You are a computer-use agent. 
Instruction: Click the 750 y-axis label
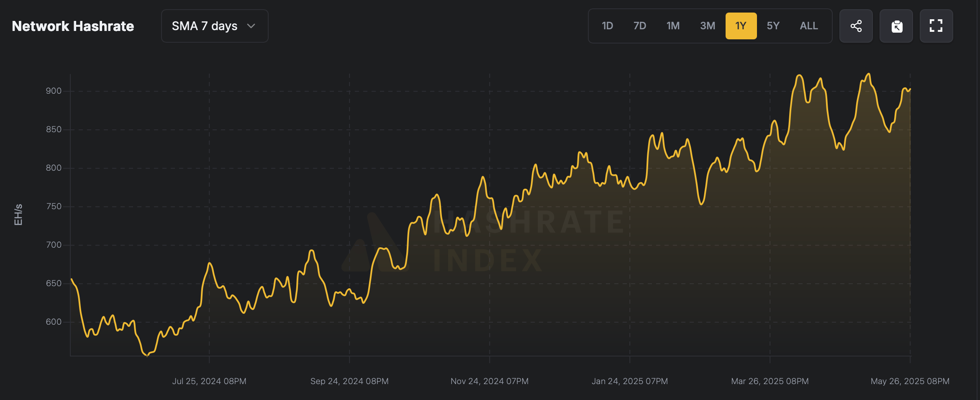pos(54,206)
